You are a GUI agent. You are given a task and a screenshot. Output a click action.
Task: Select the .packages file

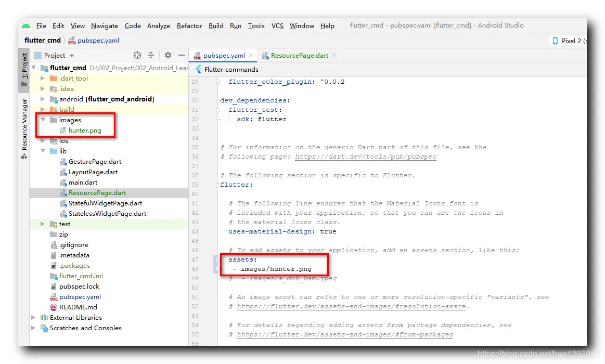[x=74, y=266]
